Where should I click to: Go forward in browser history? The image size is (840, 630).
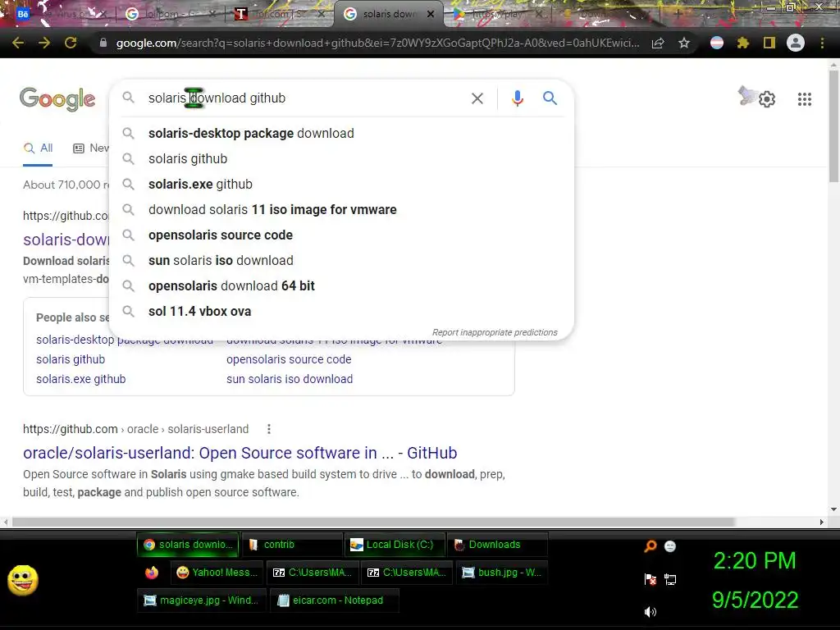tap(44, 43)
